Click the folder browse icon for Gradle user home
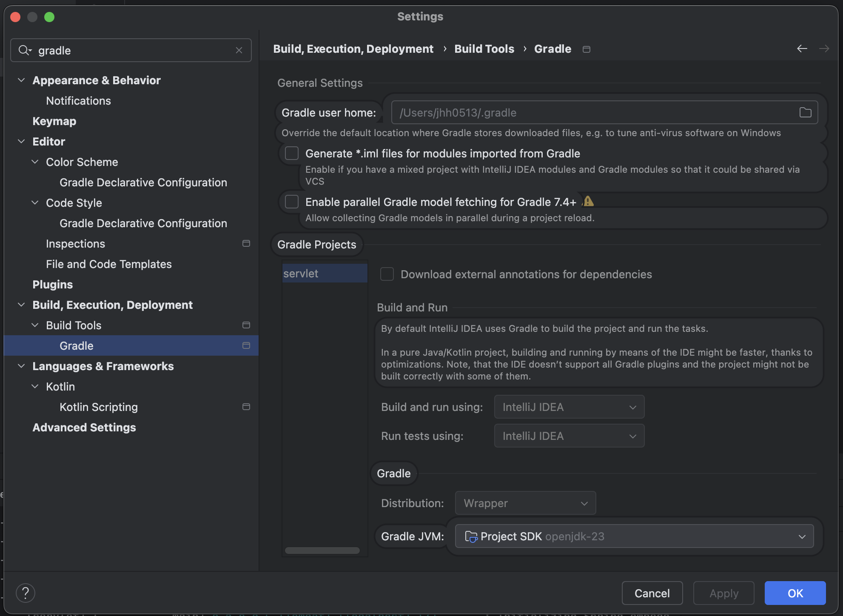This screenshot has height=616, width=843. click(x=805, y=112)
